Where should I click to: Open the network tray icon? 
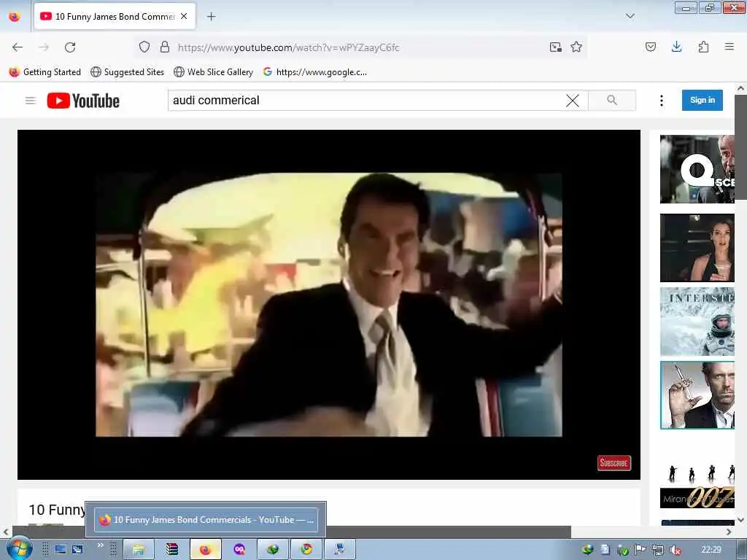(658, 550)
